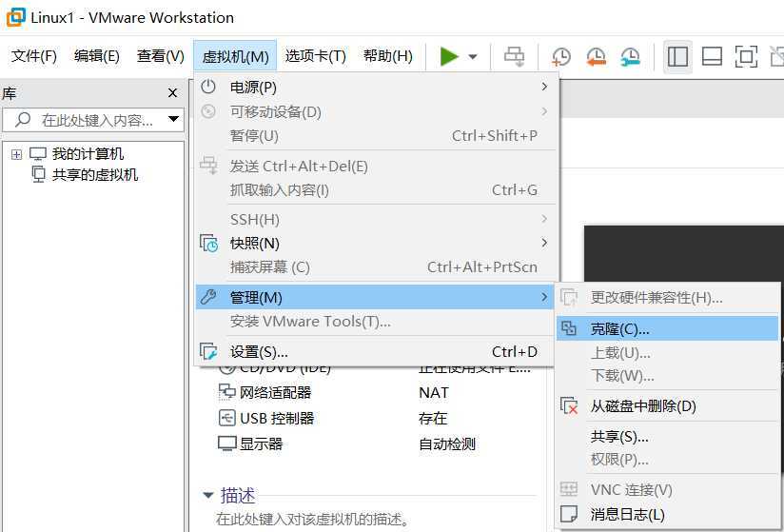This screenshot has width=784, height=532.
Task: Choose 从磁盘中删除(D) in the submenu
Action: tap(668, 406)
